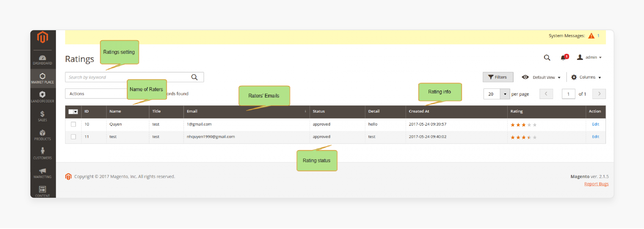Click the Filters button
The width and height of the screenshot is (644, 229).
(x=498, y=77)
